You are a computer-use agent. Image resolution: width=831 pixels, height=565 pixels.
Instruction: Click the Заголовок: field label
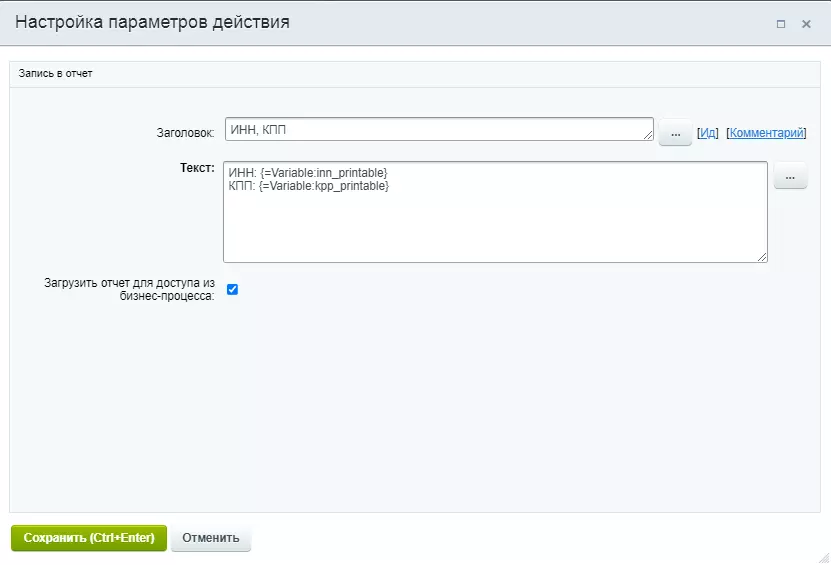tap(184, 132)
